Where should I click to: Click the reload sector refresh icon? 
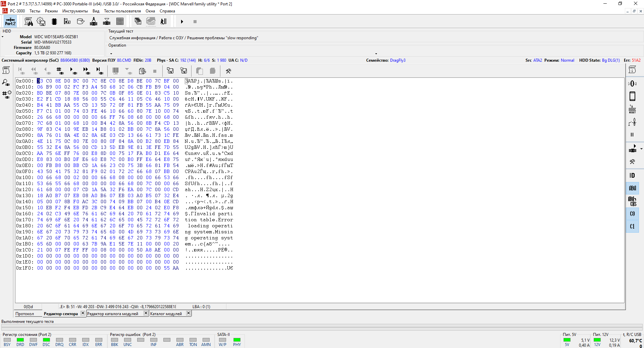click(142, 71)
